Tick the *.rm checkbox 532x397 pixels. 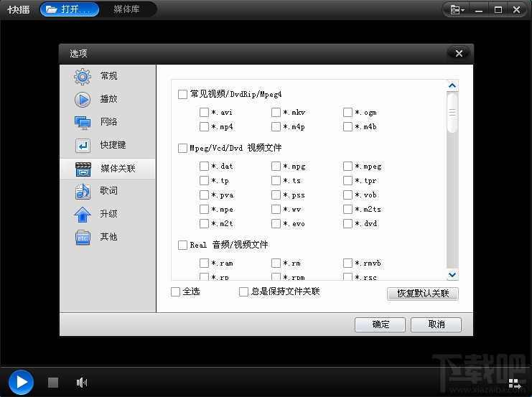coord(276,263)
